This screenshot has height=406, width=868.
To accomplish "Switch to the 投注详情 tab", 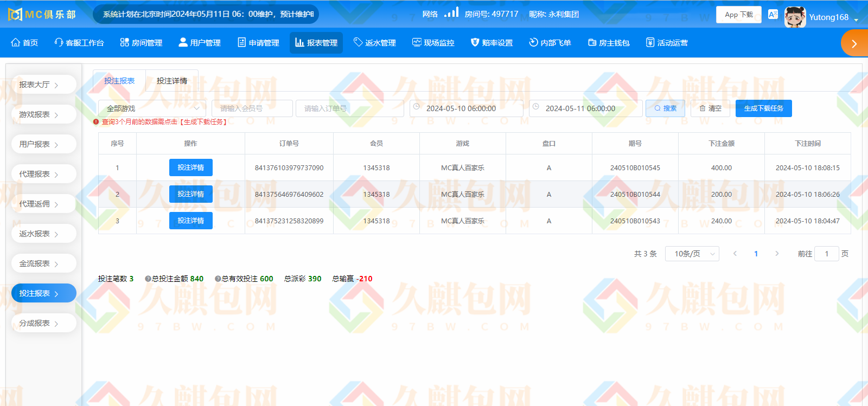I will [x=172, y=81].
